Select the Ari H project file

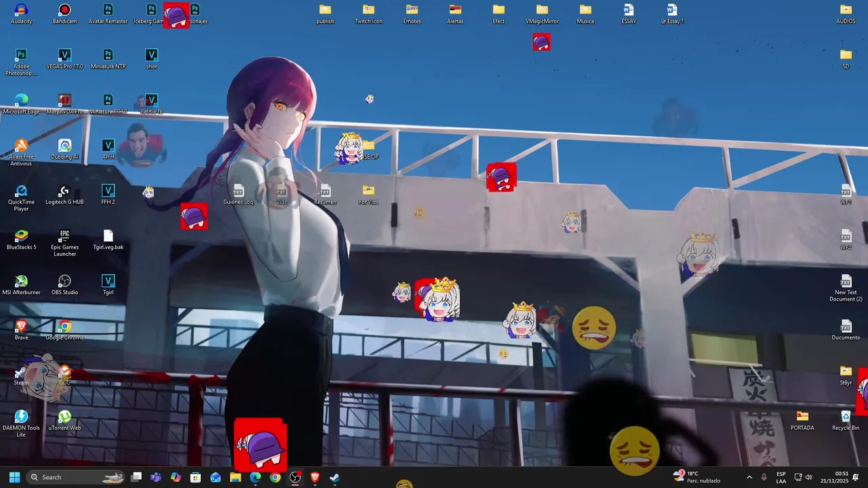[x=108, y=149]
